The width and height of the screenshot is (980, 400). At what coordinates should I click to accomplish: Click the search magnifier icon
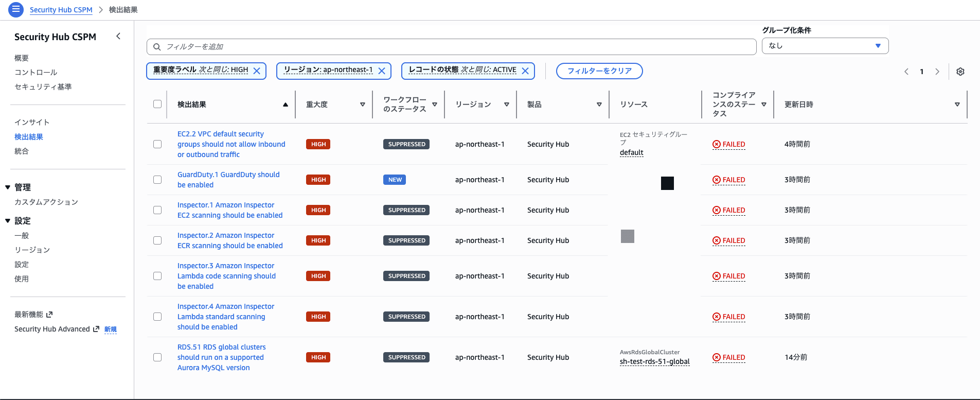click(x=157, y=47)
